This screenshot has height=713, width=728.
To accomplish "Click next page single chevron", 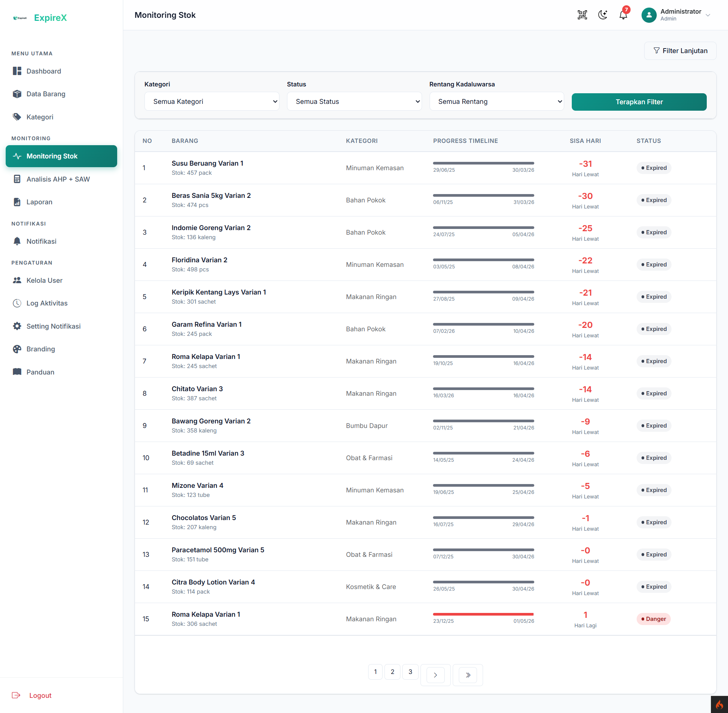I will click(435, 675).
